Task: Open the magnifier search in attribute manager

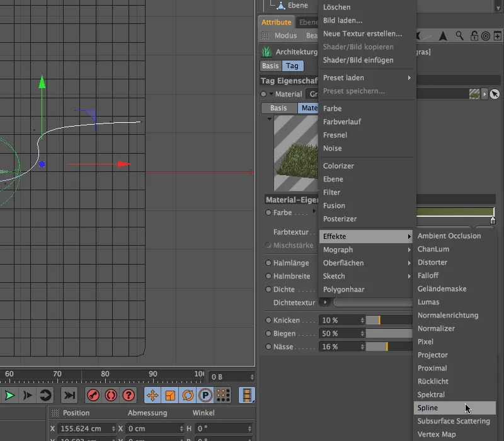Action: (x=460, y=36)
